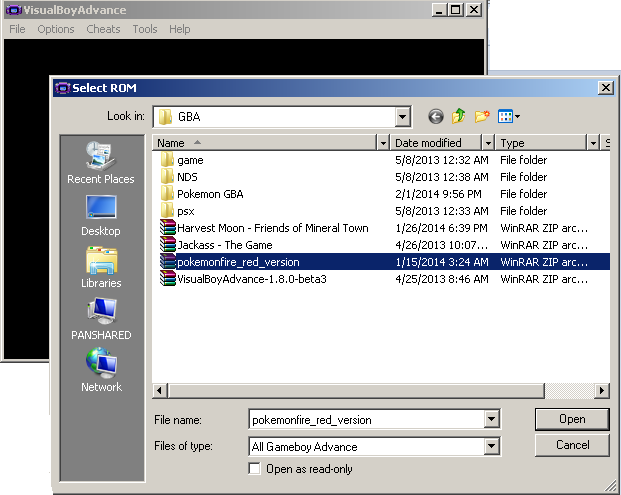The width and height of the screenshot is (621, 495).
Task: Select the 'pokemonfire_red_version' list row name
Action: coord(238,262)
